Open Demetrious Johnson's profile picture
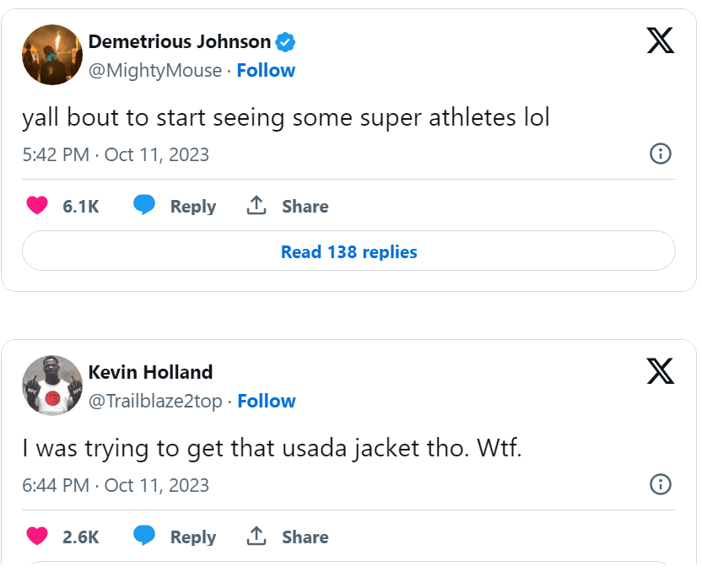Viewport: 702px width, 588px height. 51,55
